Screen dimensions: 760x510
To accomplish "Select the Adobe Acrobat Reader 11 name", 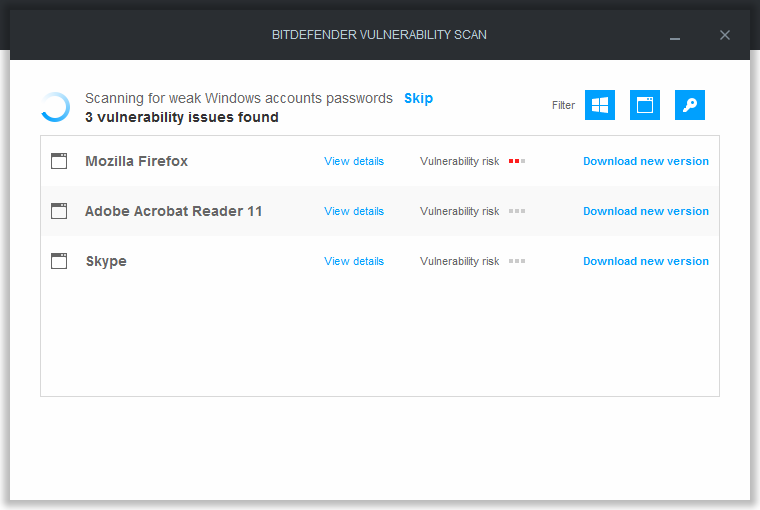I will tap(174, 211).
